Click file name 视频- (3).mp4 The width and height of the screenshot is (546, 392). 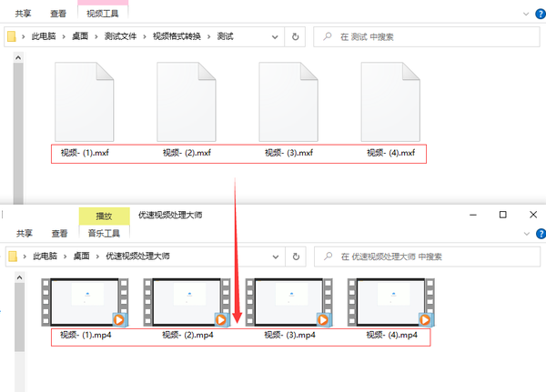289,336
